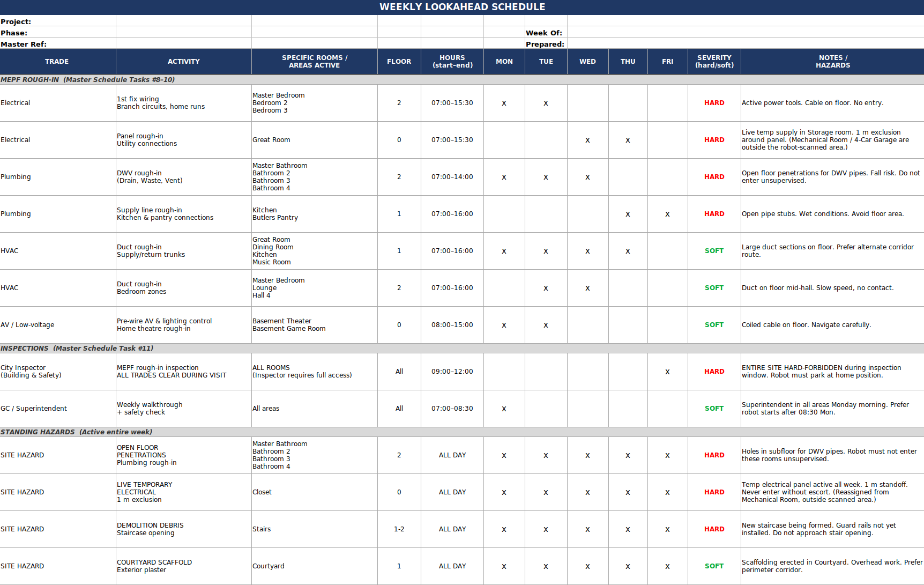The width and height of the screenshot is (924, 585).
Task: Click the Closet rooms cell
Action: pyautogui.click(x=315, y=492)
